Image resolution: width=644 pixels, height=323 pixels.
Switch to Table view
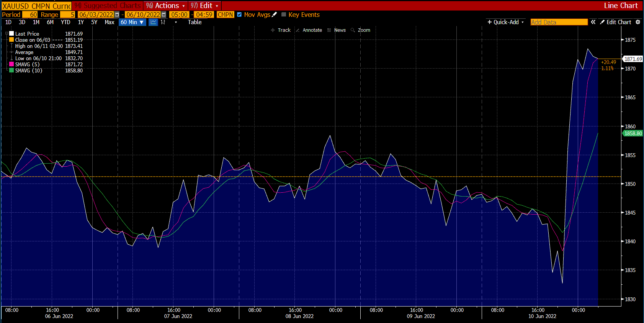coord(195,22)
